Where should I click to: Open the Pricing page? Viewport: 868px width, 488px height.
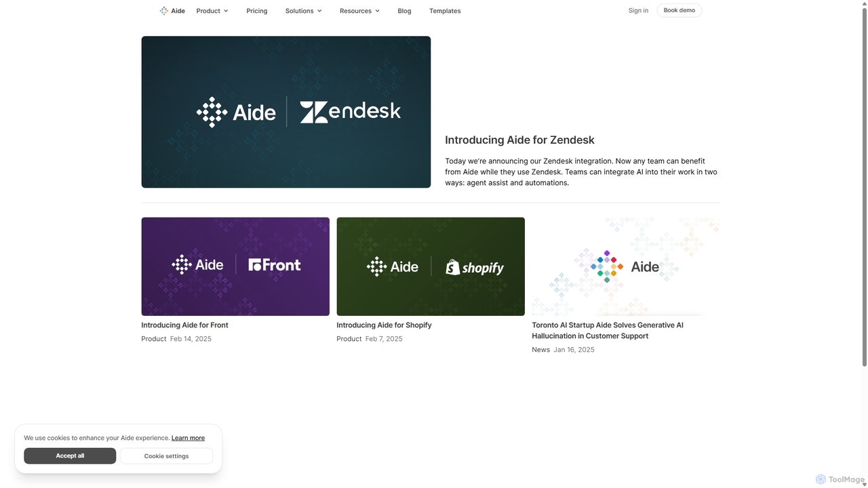(257, 11)
